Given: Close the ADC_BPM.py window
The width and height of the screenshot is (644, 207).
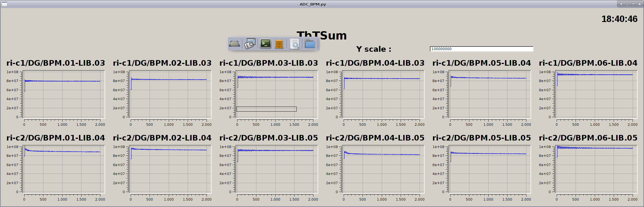Looking at the screenshot, I should (639, 4).
